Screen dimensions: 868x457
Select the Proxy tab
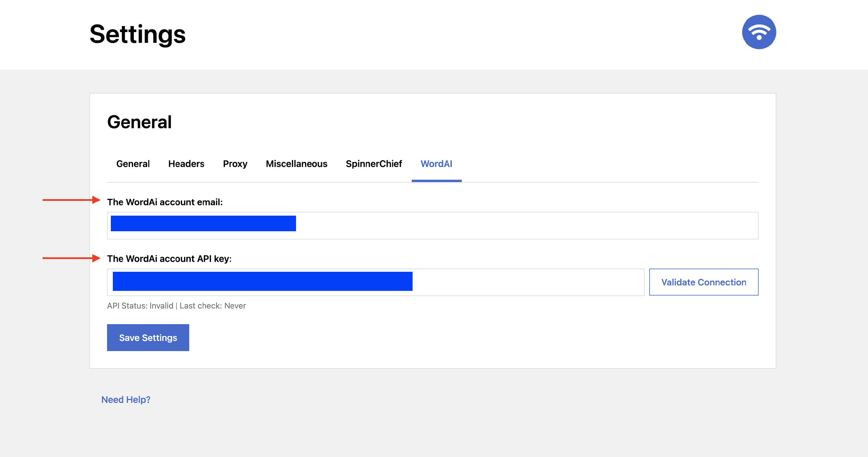pos(235,164)
